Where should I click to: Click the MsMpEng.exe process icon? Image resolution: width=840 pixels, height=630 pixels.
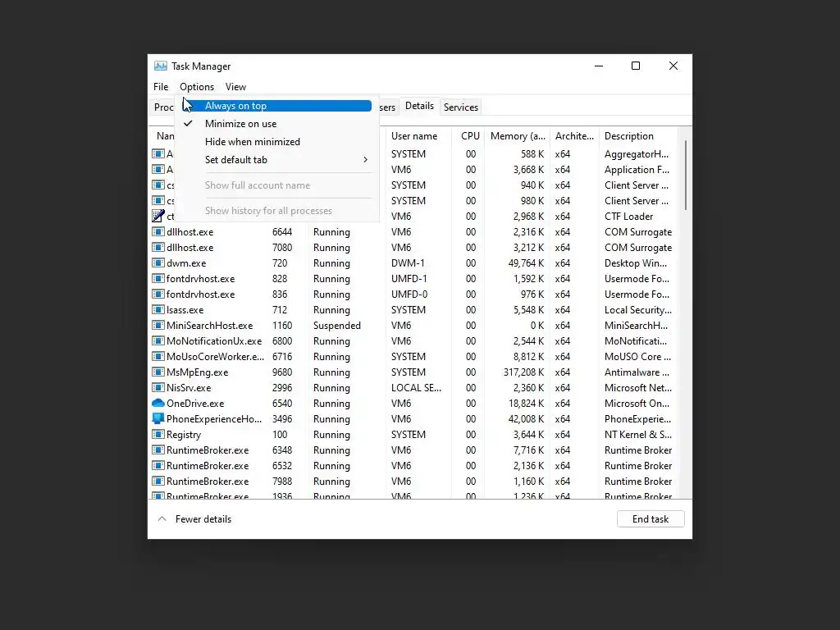(x=158, y=372)
